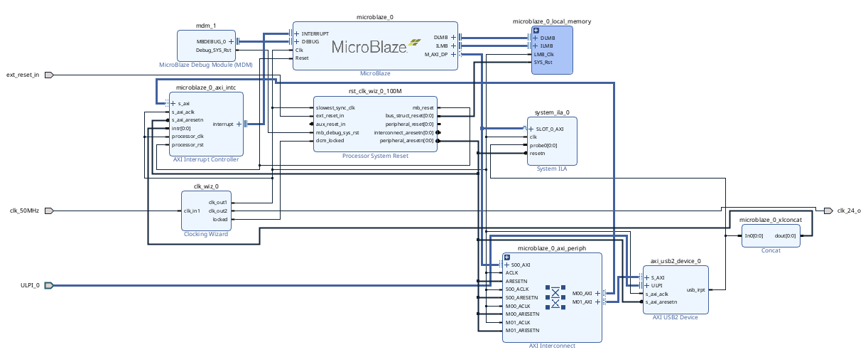
Task: Expand the M00_AXI interface on axi_periph
Action: coord(597,293)
